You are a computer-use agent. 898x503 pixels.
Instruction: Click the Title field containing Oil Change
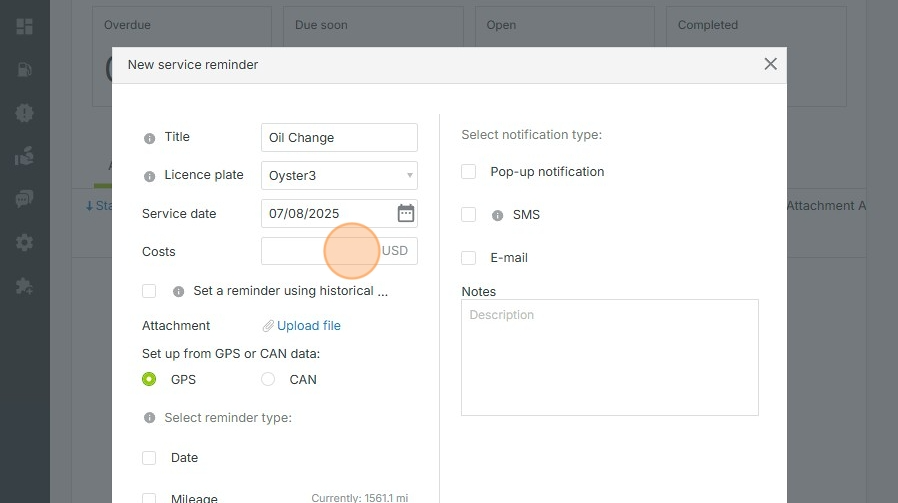coord(339,137)
